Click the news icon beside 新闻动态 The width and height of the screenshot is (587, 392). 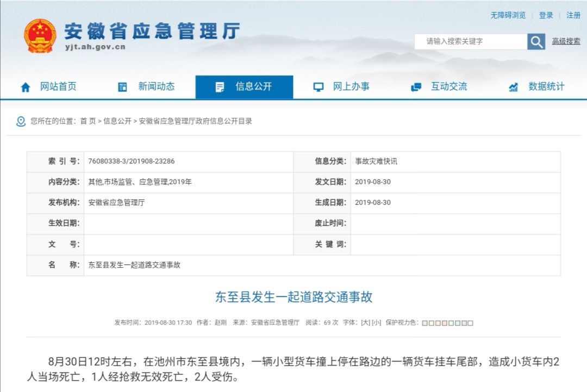point(123,87)
